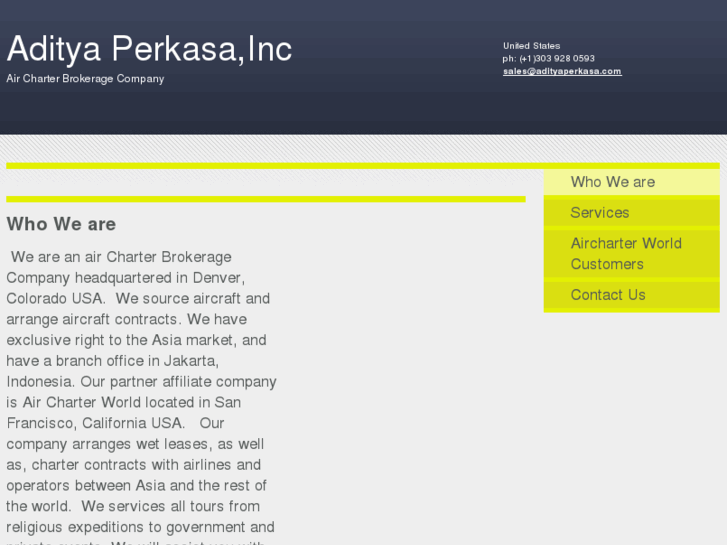Click the United States address line
The height and width of the screenshot is (545, 727).
531,46
